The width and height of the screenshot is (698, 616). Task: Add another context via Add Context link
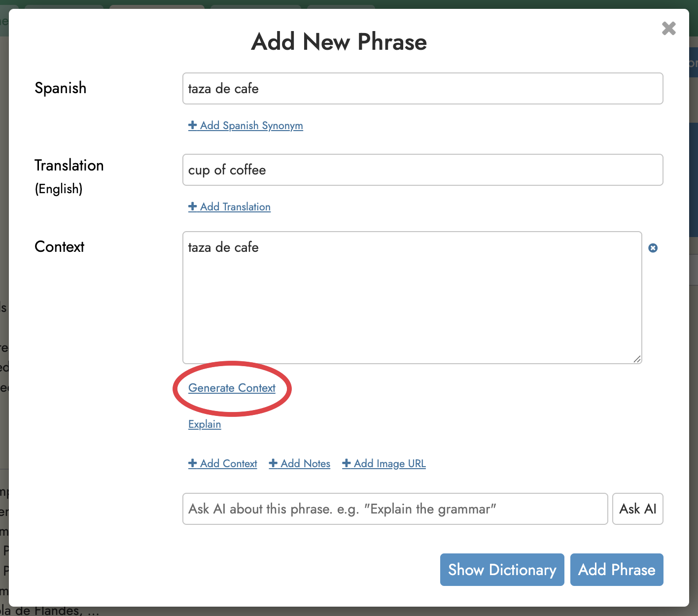click(x=228, y=463)
